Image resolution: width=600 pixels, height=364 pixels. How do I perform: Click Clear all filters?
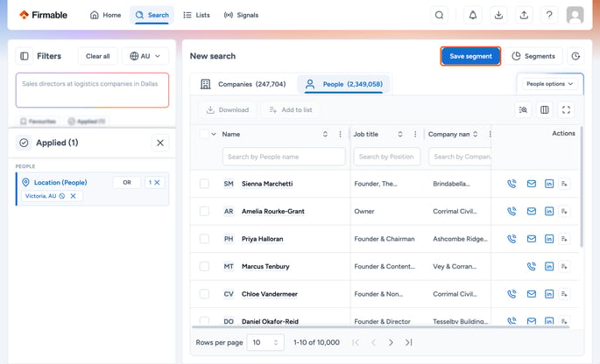point(97,56)
